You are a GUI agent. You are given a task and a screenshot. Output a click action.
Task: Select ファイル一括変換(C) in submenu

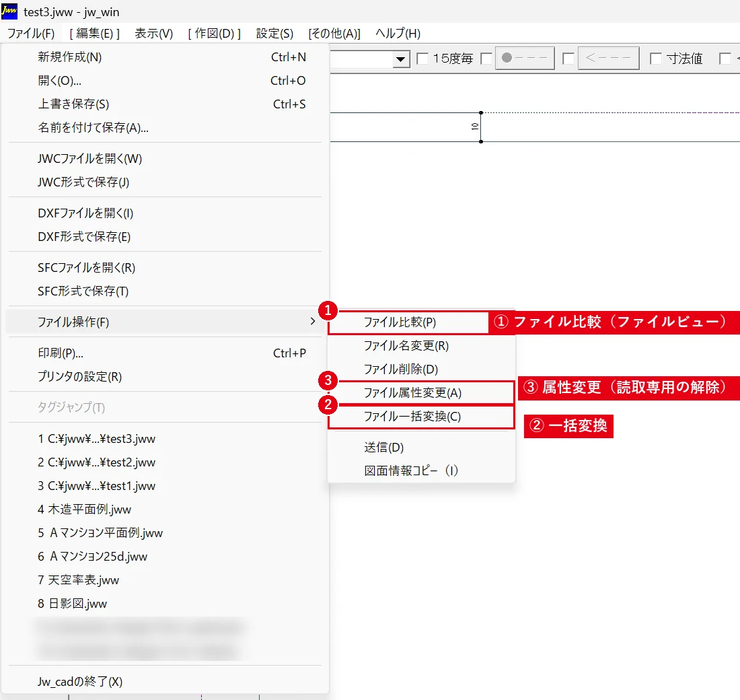[421, 417]
